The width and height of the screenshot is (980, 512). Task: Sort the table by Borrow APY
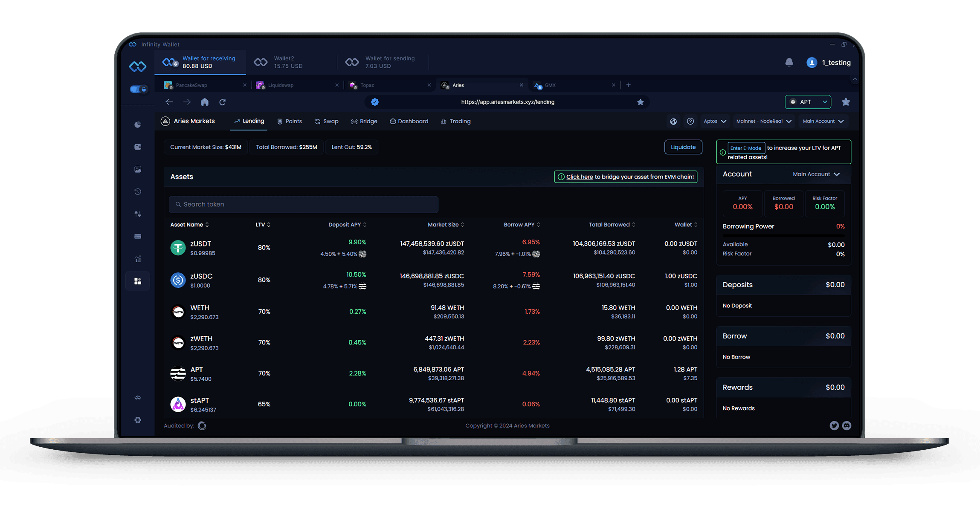pos(522,225)
